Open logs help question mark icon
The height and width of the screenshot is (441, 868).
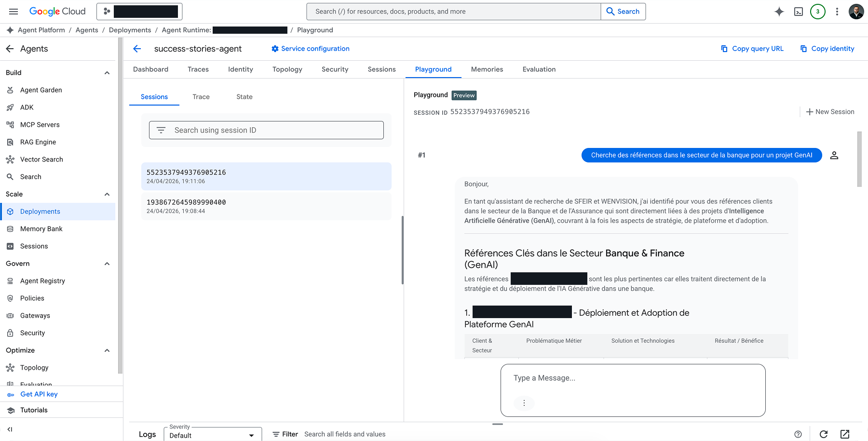798,434
